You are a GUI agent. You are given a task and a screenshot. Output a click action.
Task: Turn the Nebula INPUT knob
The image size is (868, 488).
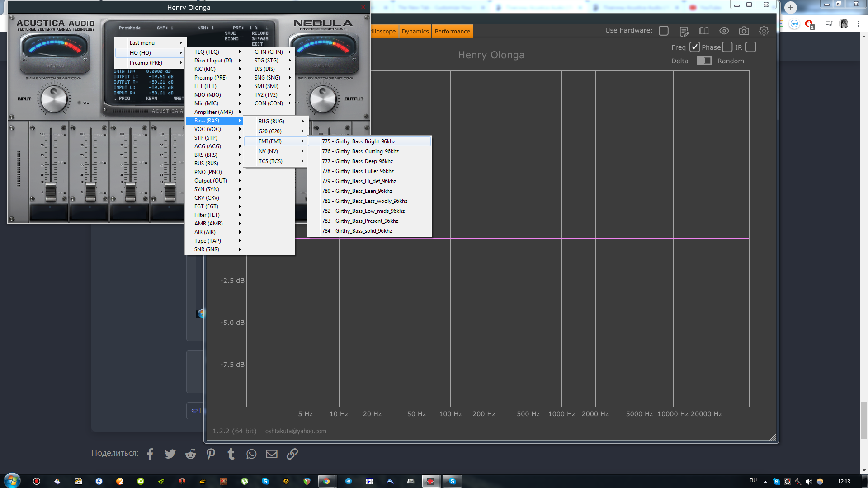point(54,99)
